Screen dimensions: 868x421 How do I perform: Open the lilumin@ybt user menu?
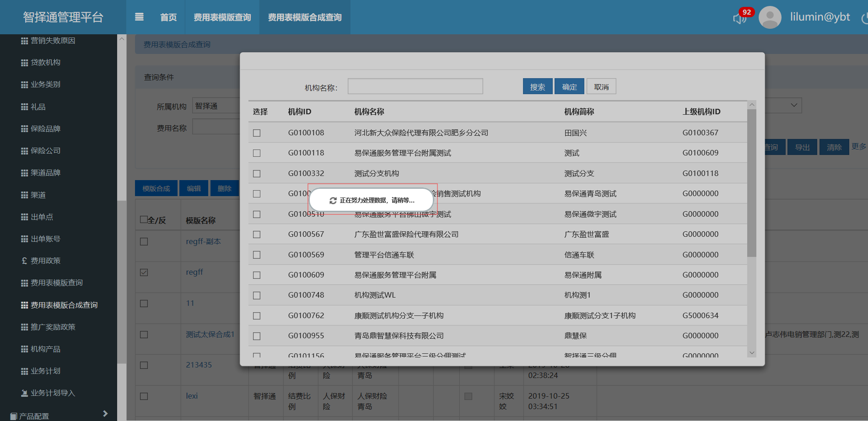click(x=820, y=17)
